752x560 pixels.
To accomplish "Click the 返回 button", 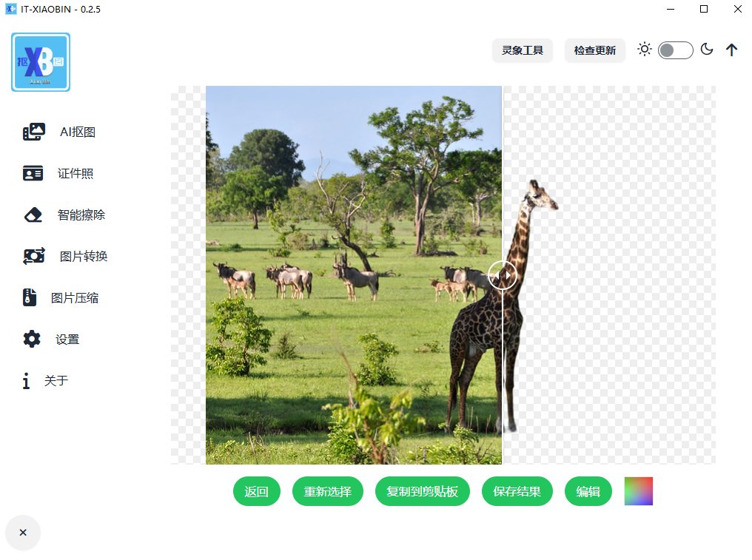I will [257, 492].
